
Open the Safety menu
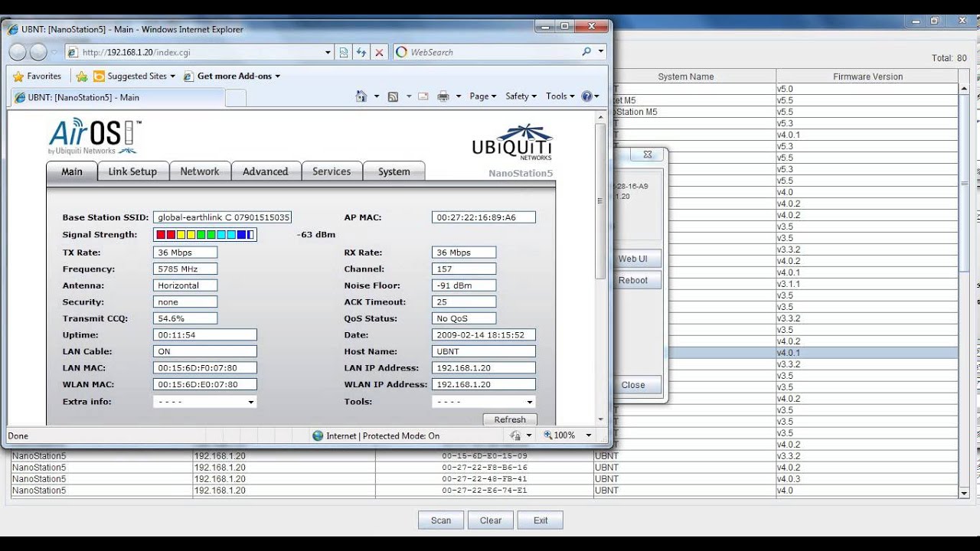pyautogui.click(x=520, y=96)
